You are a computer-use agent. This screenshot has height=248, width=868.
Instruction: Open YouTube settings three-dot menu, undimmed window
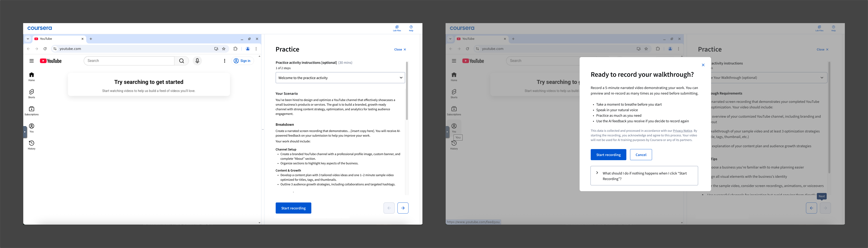tap(225, 61)
